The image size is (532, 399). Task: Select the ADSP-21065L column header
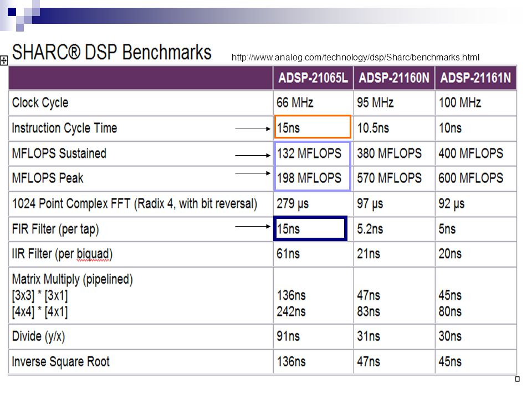[313, 78]
